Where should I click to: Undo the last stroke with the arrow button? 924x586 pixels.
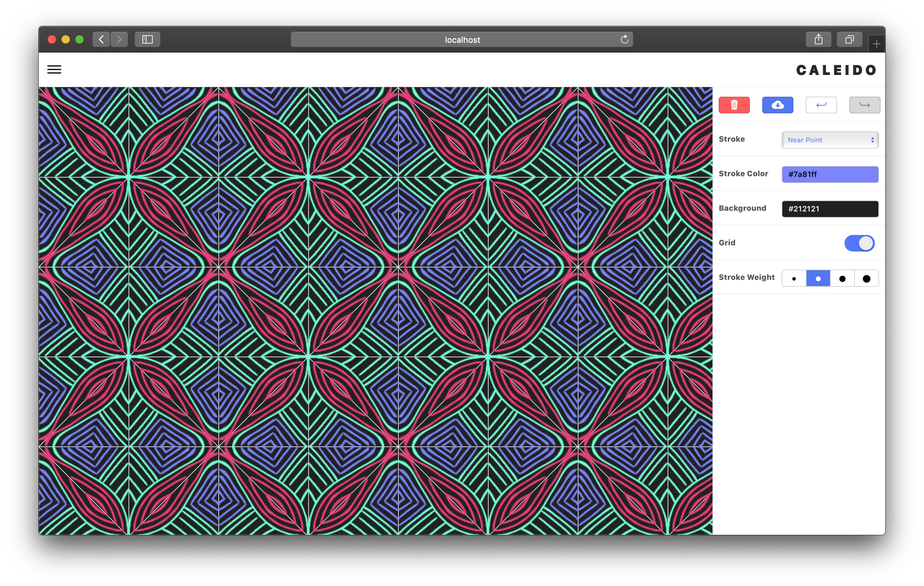point(821,105)
